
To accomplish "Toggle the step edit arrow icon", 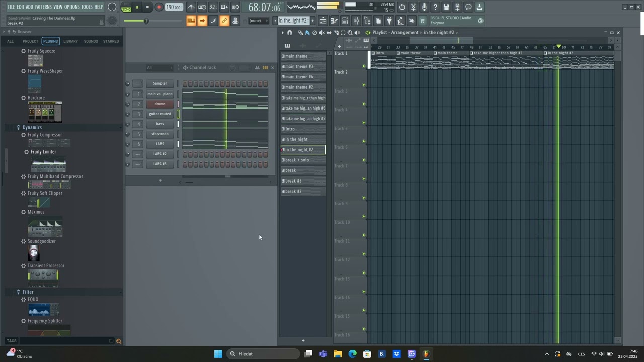I will (202, 21).
